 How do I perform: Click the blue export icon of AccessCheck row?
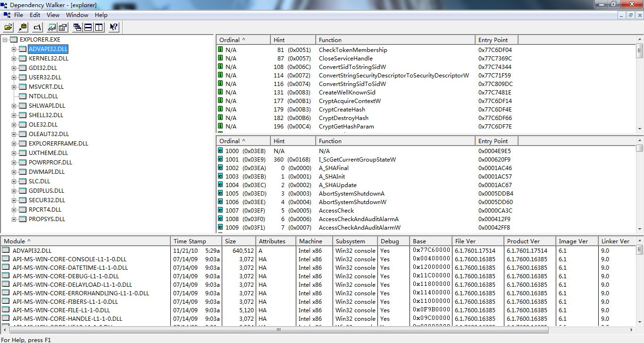point(220,210)
